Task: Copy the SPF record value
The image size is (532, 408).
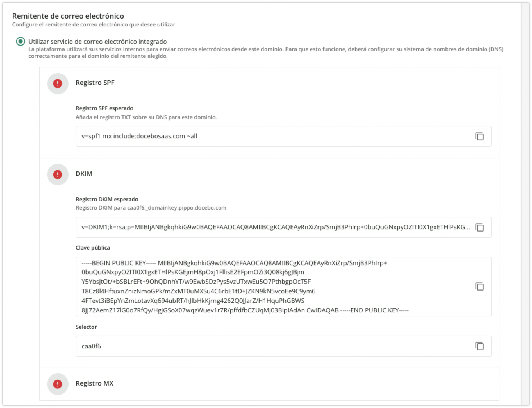Action: pyautogui.click(x=479, y=136)
